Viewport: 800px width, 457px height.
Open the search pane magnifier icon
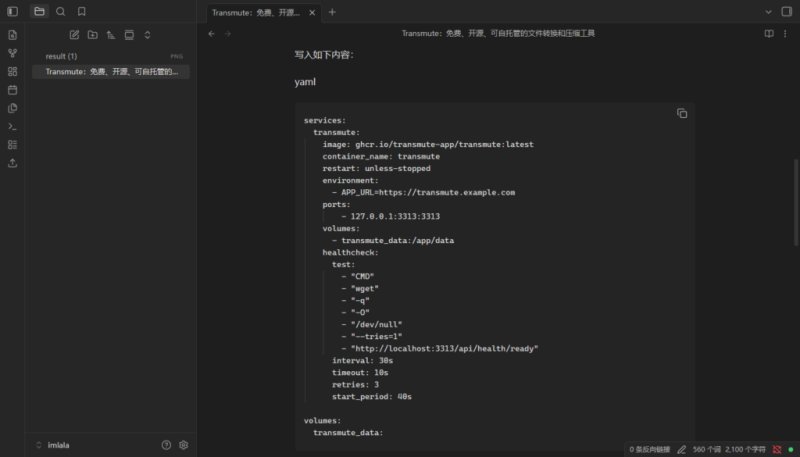click(x=61, y=11)
